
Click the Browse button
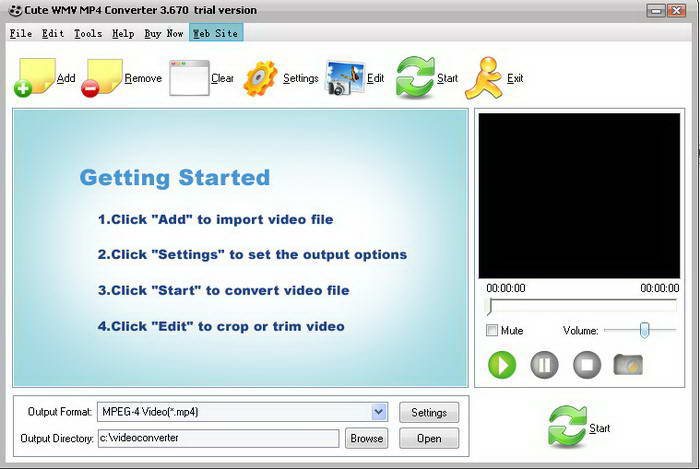pyautogui.click(x=367, y=438)
